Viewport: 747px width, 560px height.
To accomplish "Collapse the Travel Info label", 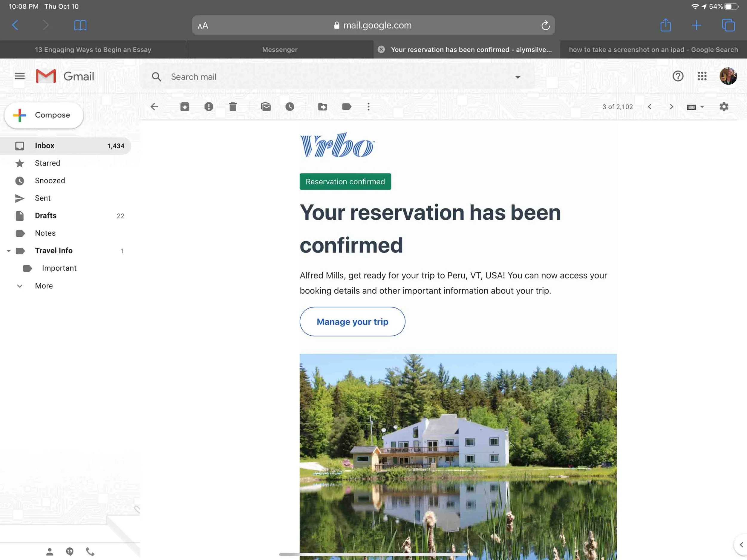I will click(x=9, y=251).
